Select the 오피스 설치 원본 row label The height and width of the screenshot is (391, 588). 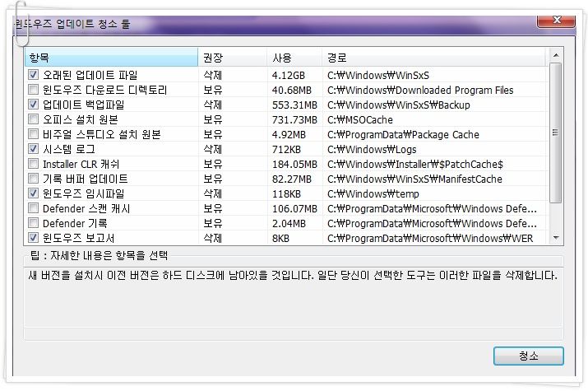click(81, 119)
